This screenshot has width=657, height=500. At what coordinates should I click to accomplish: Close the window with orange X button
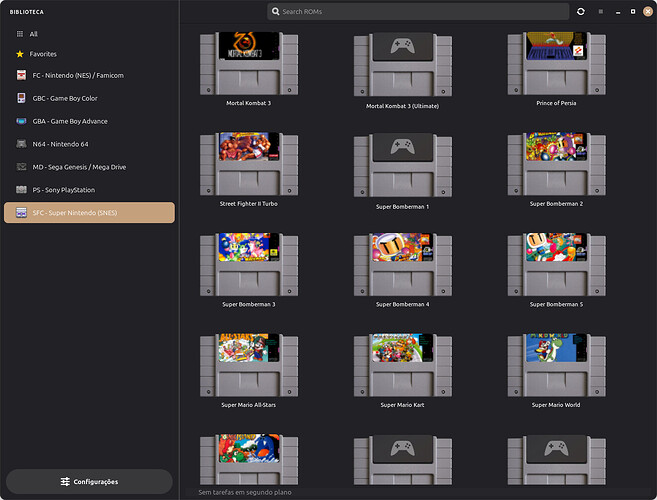click(x=648, y=12)
